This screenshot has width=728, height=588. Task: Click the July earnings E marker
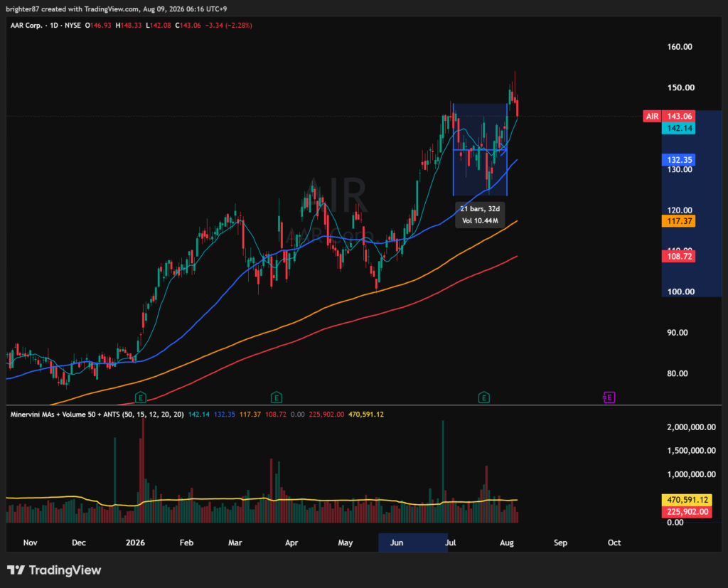point(483,397)
